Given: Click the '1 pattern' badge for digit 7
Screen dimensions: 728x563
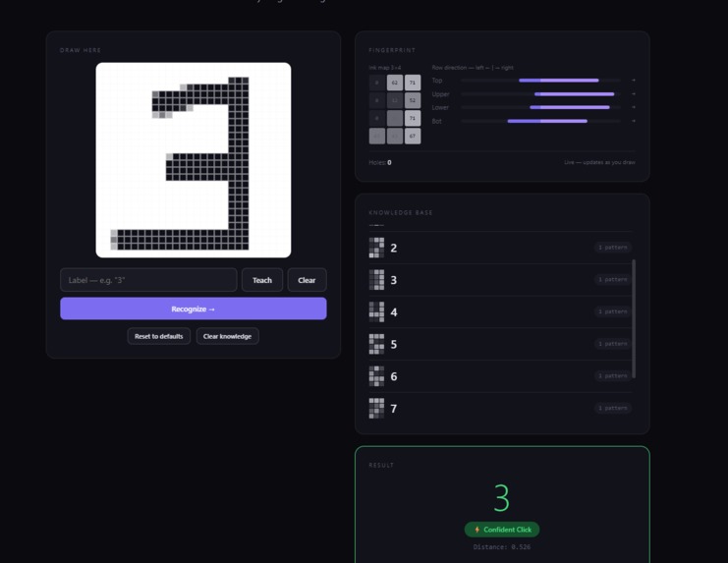Looking at the screenshot, I should pyautogui.click(x=613, y=408).
